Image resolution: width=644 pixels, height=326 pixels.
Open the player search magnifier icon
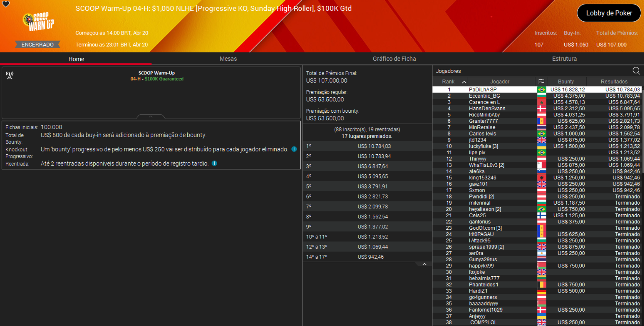coord(636,71)
